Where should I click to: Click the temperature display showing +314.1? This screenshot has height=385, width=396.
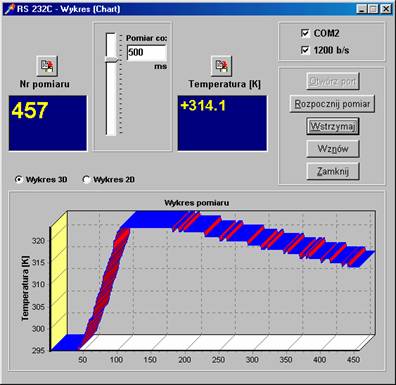222,123
